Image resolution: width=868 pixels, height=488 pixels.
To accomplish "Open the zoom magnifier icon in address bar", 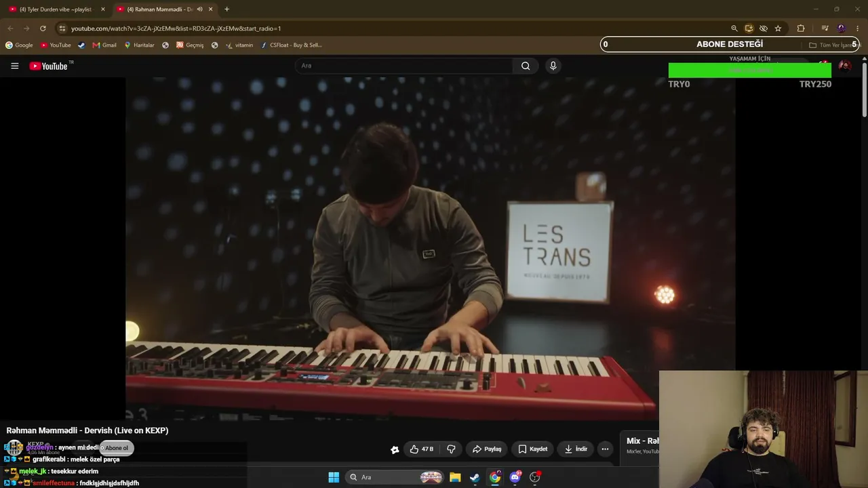I will point(734,28).
